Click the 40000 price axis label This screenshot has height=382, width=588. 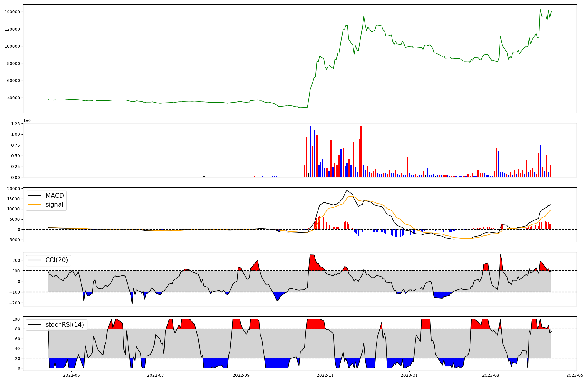pos(14,98)
